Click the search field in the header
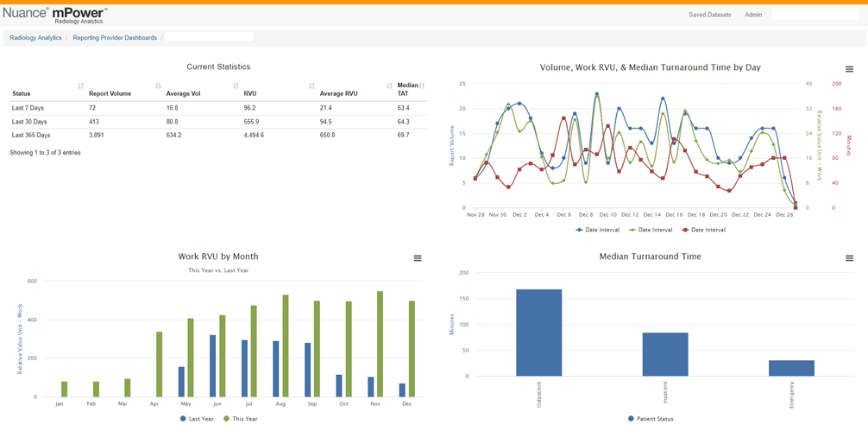The width and height of the screenshot is (868, 425). [815, 15]
